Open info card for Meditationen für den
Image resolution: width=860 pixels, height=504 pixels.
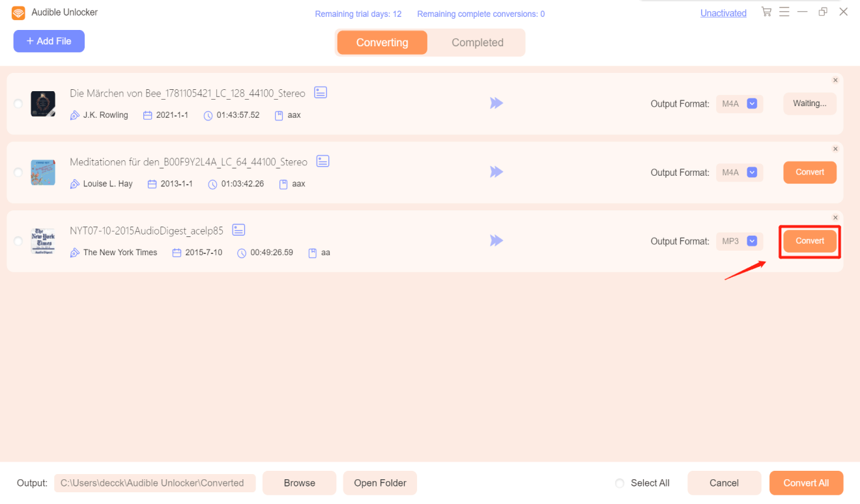(x=322, y=161)
